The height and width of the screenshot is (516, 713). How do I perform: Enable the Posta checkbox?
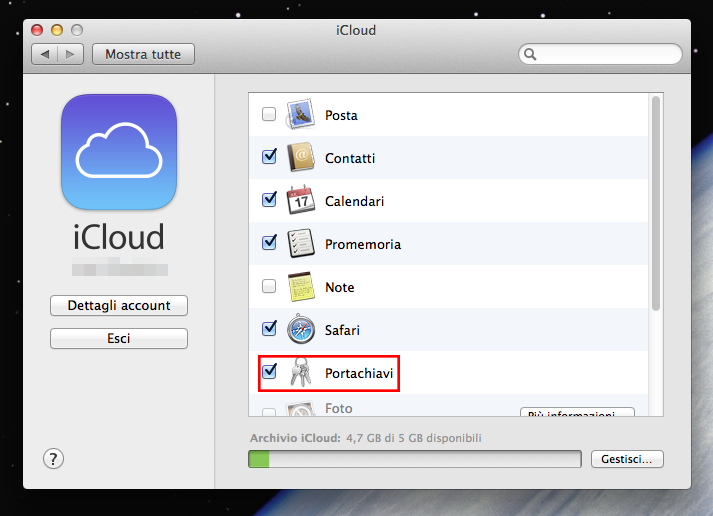269,114
